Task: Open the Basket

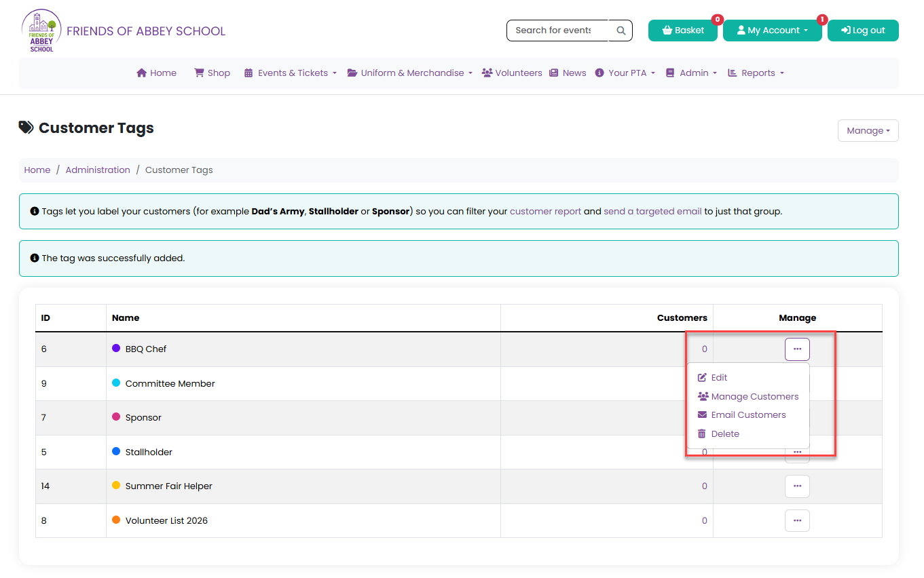Action: 683,31
